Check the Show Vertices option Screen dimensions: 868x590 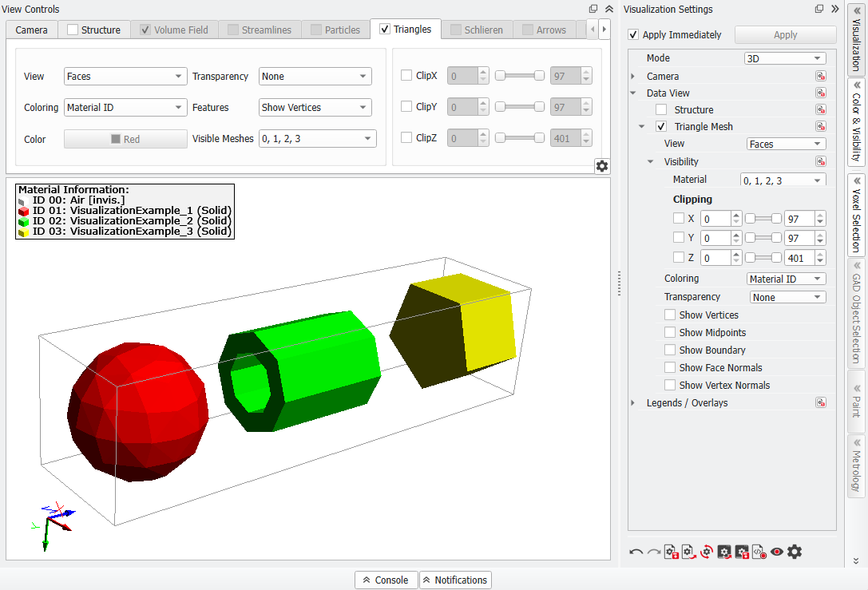(670, 315)
